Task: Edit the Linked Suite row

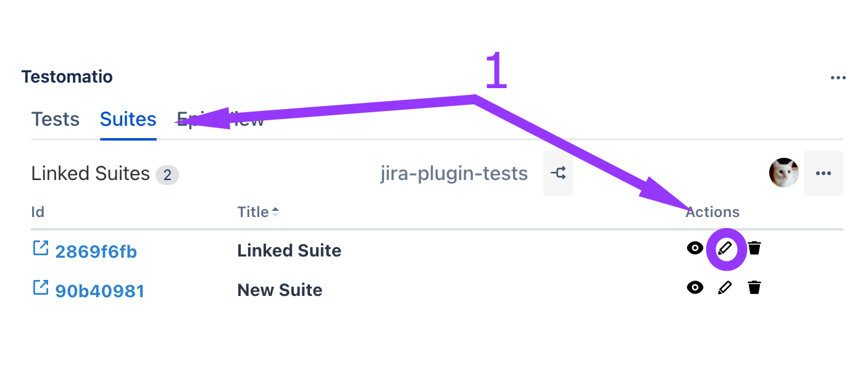Action: pyautogui.click(x=725, y=249)
